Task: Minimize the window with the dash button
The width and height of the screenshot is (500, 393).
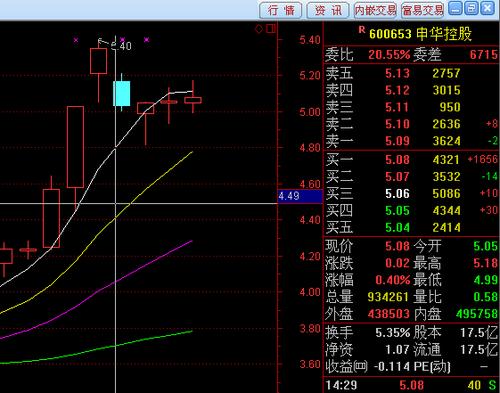Action: coord(455,8)
